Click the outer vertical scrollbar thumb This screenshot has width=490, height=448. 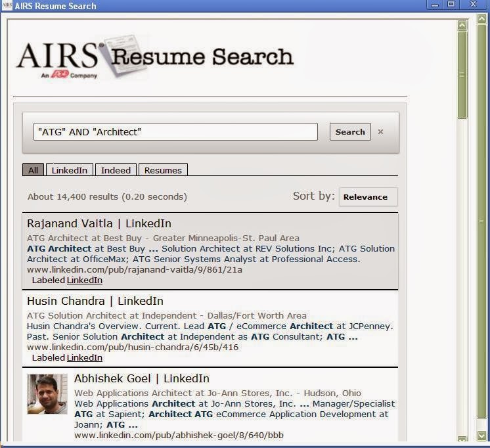tap(482, 221)
